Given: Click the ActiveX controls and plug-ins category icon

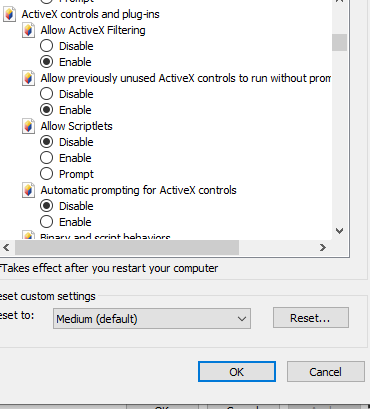Looking at the screenshot, I should coord(9,14).
